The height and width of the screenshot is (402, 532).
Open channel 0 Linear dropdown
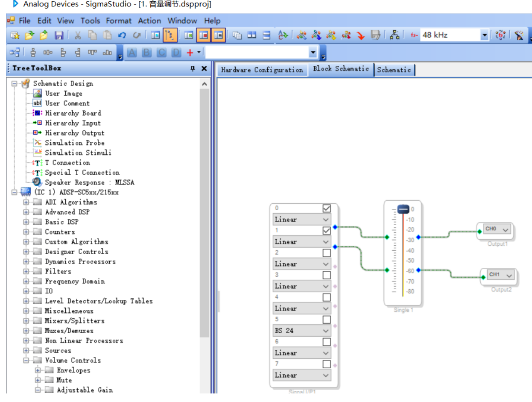pos(302,220)
